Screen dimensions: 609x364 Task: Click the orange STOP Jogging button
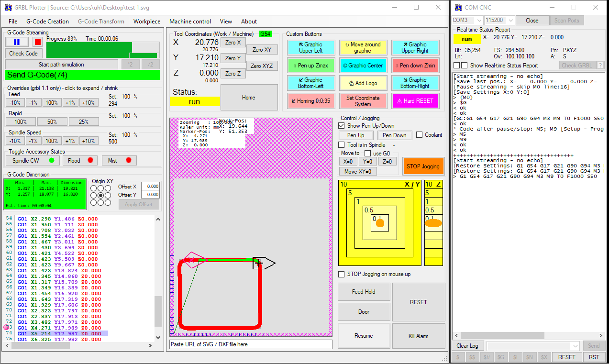423,166
